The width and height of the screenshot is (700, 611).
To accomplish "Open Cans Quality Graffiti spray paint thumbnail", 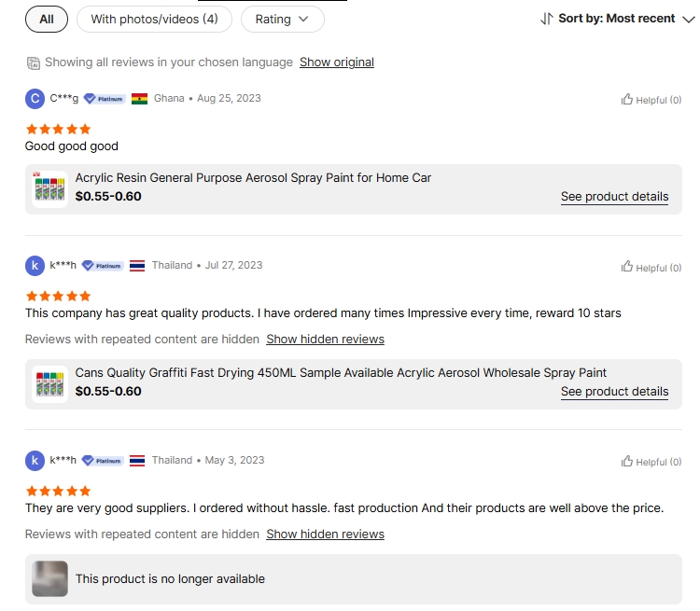I will click(49, 382).
